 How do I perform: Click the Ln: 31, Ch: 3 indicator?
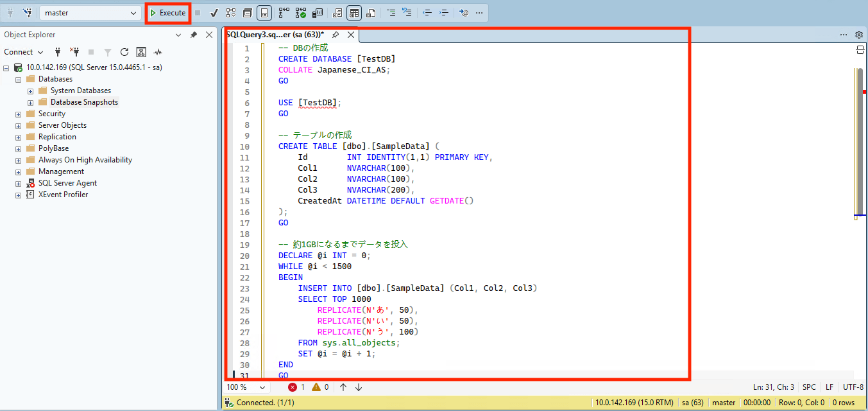(774, 387)
